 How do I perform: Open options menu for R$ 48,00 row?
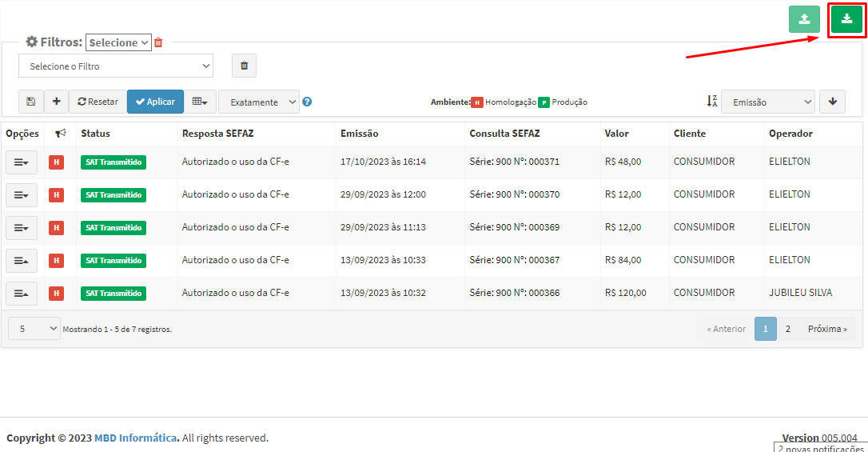coord(21,162)
